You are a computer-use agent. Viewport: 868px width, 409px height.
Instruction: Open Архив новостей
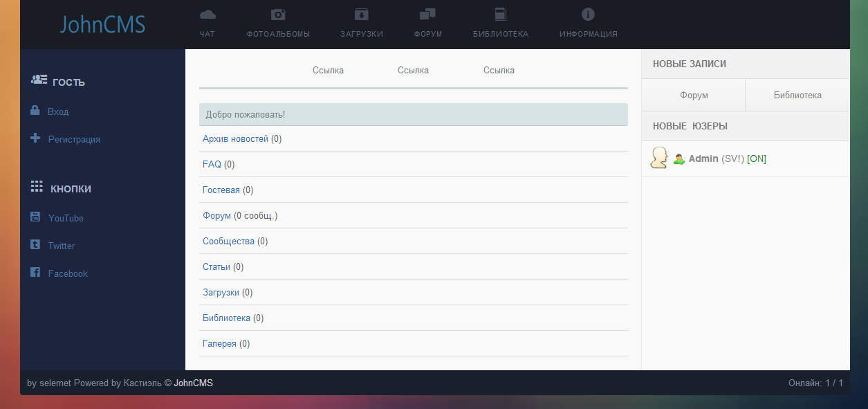click(x=235, y=138)
